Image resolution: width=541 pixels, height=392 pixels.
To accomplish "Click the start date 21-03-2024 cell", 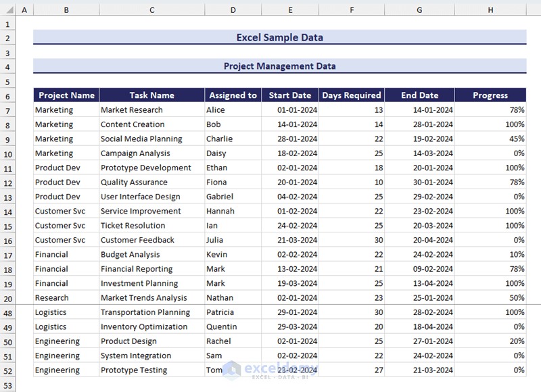I will tap(290, 240).
